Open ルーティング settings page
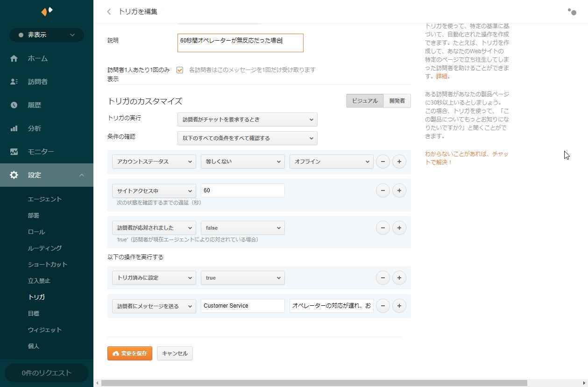588x387 pixels. (45, 248)
